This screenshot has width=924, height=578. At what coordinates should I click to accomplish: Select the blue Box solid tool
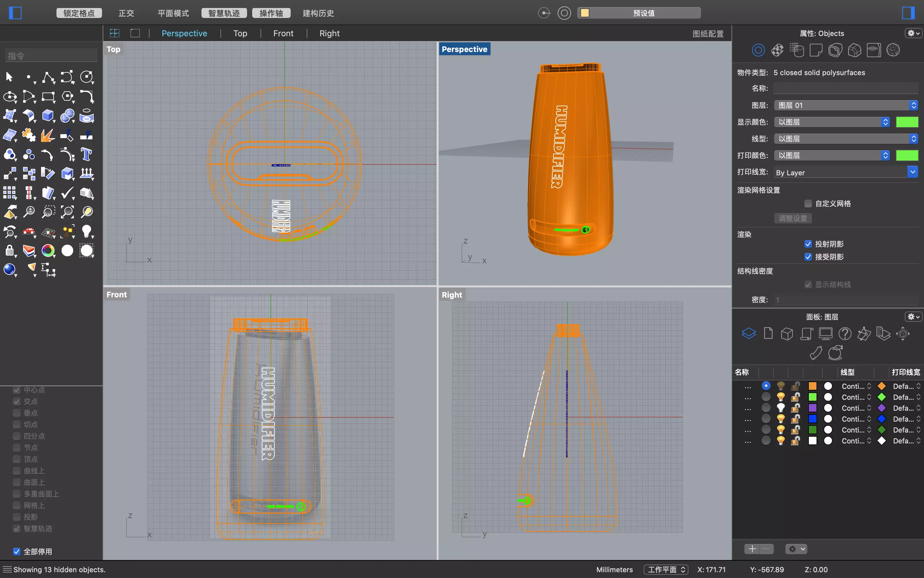coord(48,116)
